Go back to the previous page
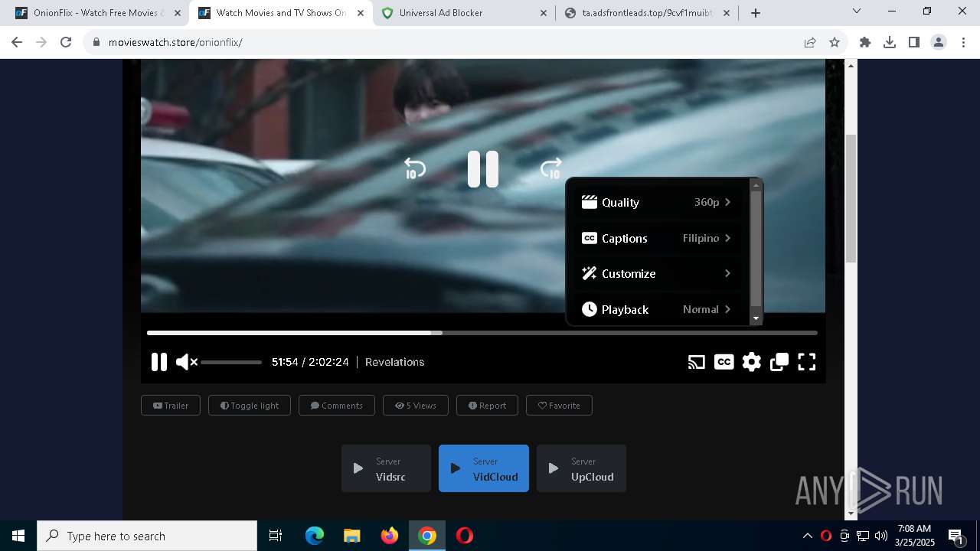Image resolution: width=980 pixels, height=551 pixels. (x=17, y=42)
